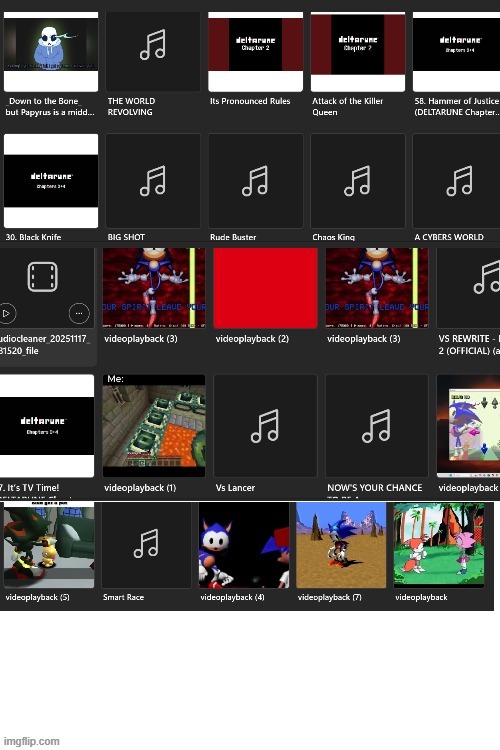Screen dimensions: 500x750
Task: Select the "Attack of the Killer Queen" label
Action: click(347, 107)
